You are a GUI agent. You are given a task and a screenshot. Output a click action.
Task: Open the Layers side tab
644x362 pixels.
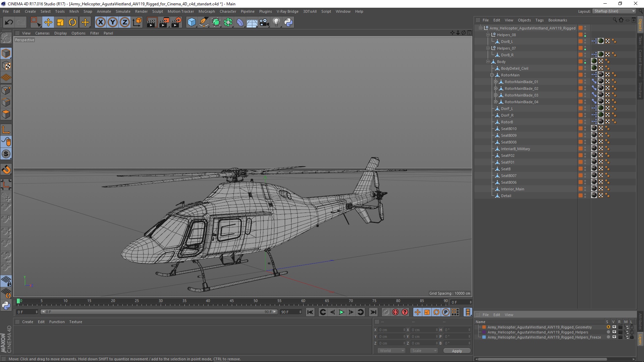(x=640, y=340)
